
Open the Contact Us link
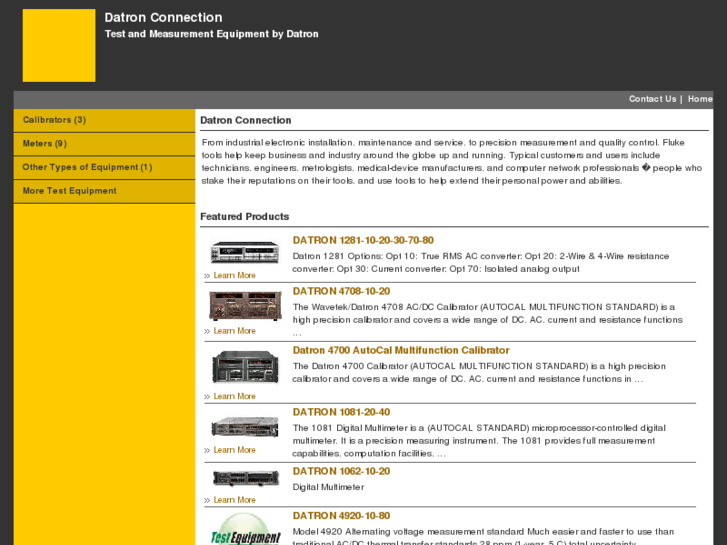coord(652,99)
